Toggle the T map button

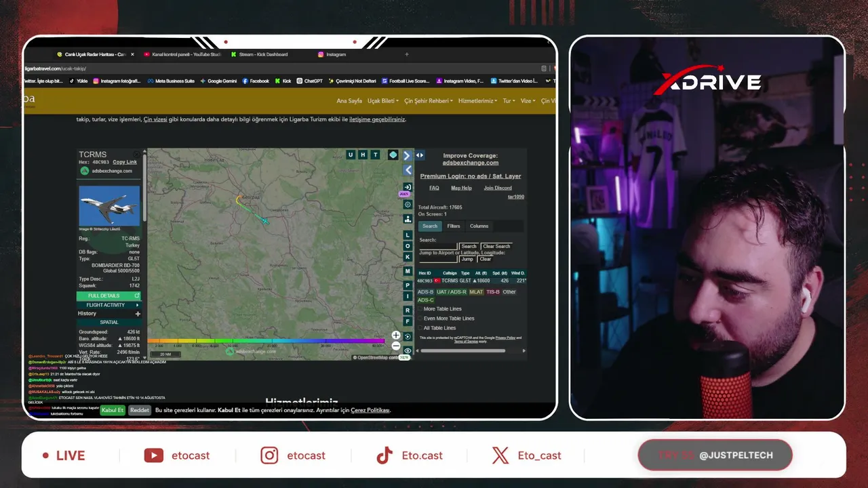tap(376, 155)
